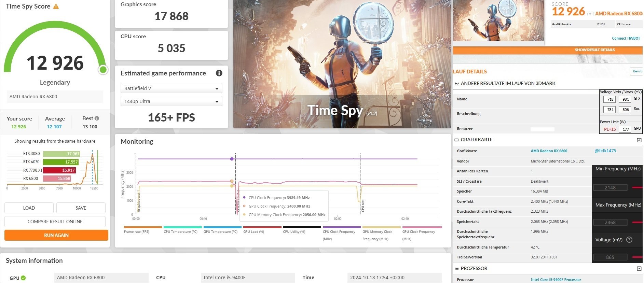Click the info icon next to Best
Screen dimensions: 644x283
coord(97,118)
